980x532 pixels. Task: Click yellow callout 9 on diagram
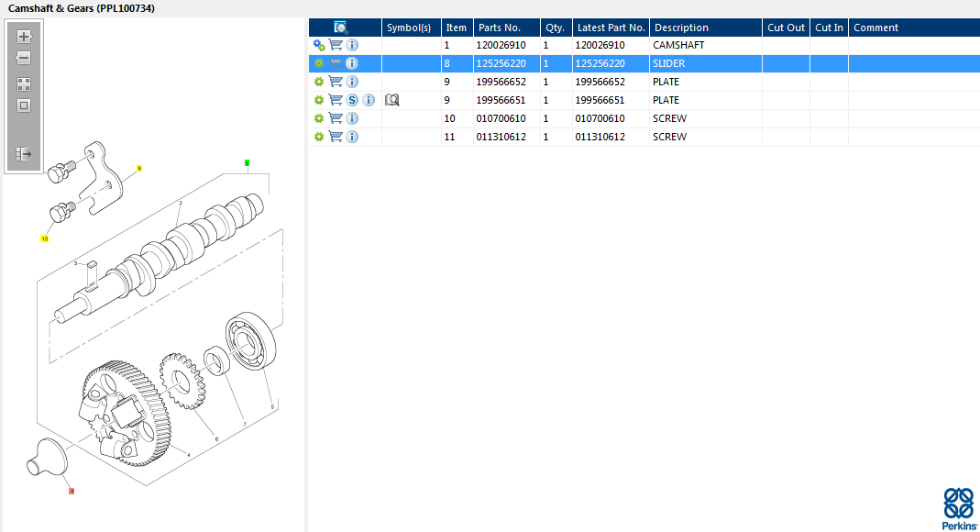pyautogui.click(x=139, y=169)
